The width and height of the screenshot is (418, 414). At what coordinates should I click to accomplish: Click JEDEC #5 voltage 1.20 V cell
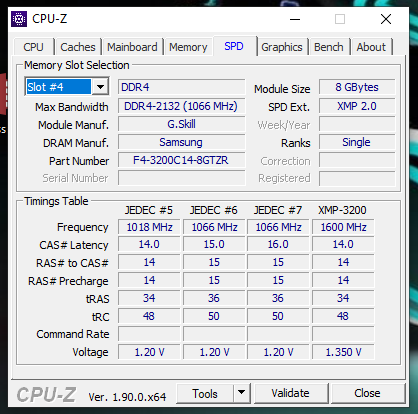[149, 352]
